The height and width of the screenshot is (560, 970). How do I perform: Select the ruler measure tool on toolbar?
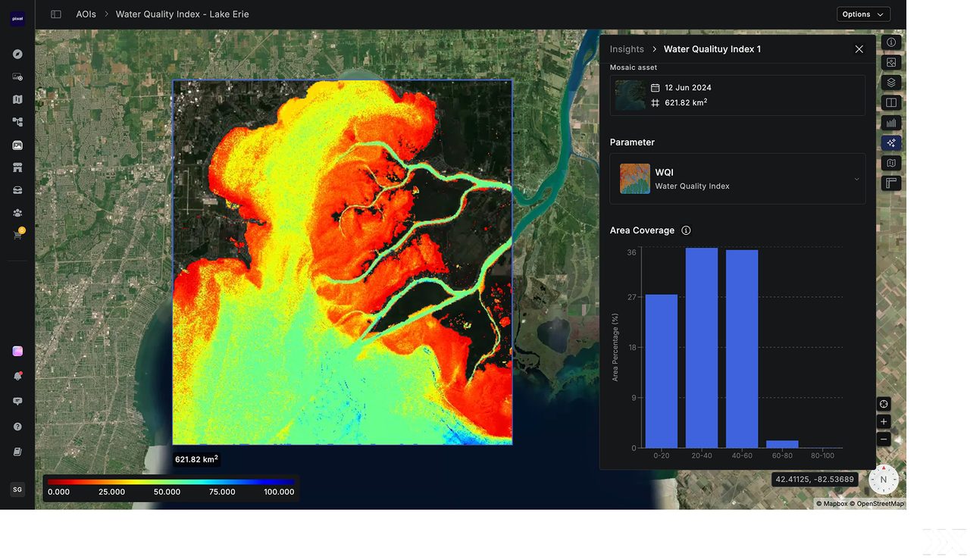click(x=891, y=183)
